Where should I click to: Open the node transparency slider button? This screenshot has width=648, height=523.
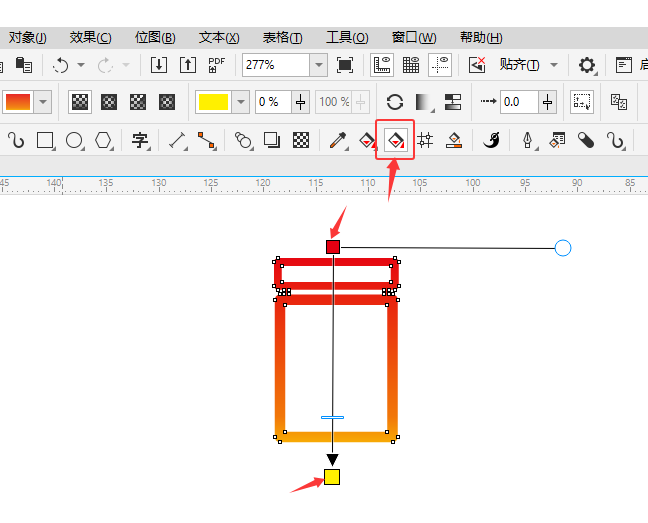click(x=300, y=102)
